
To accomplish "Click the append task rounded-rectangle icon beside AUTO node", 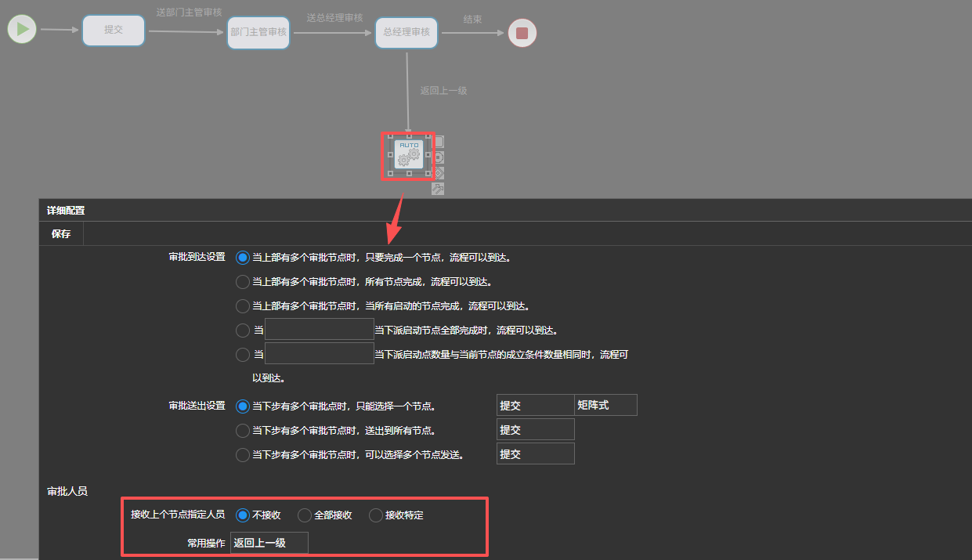I will point(439,142).
